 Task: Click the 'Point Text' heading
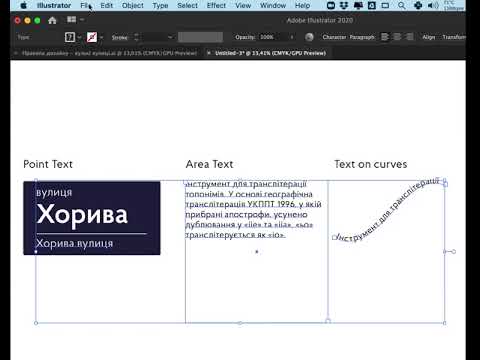coord(48,164)
